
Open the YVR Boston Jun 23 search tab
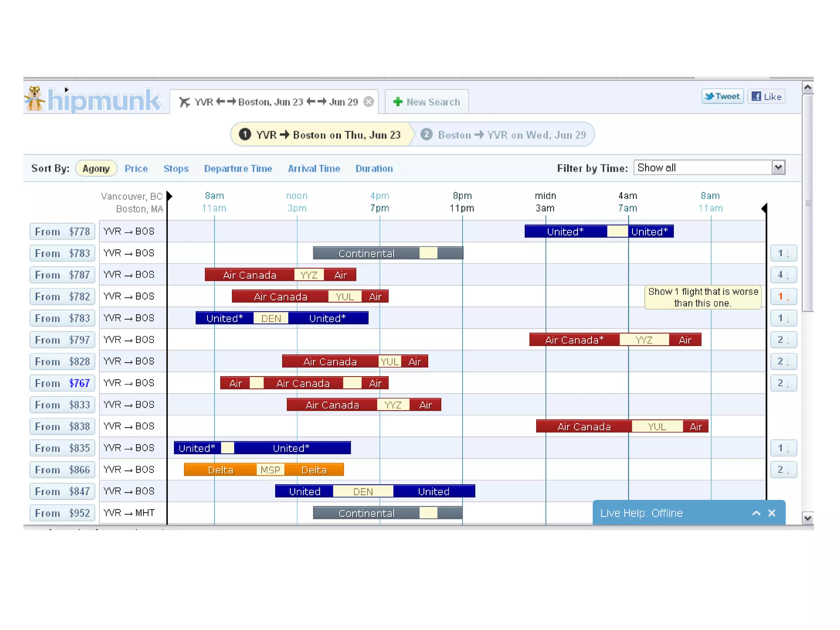click(274, 102)
